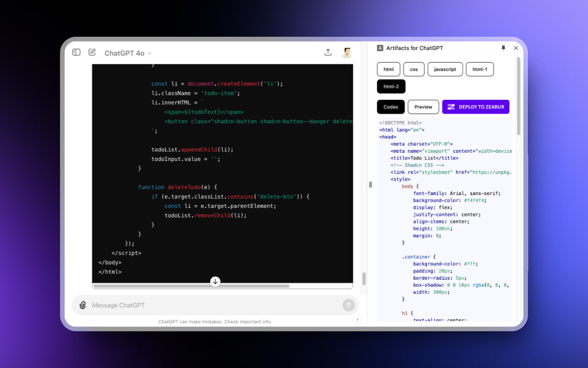Click the Deploy to Zeabur button
This screenshot has width=588, height=368.
click(475, 107)
